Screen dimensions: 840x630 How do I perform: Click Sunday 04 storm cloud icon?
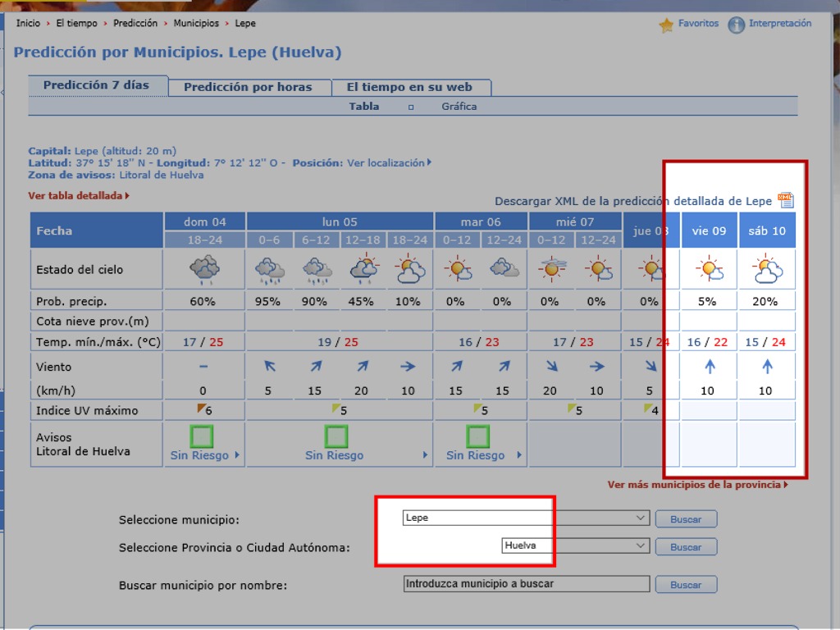click(203, 269)
